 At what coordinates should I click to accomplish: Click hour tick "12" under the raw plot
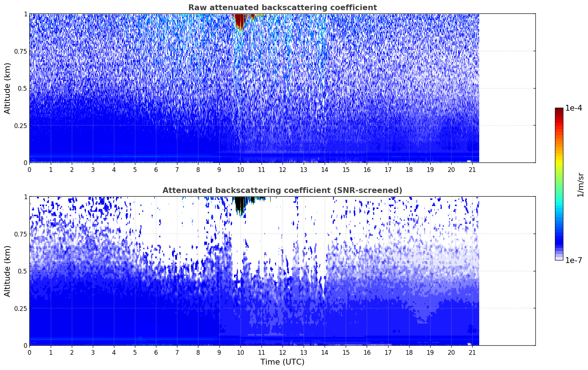(x=283, y=170)
